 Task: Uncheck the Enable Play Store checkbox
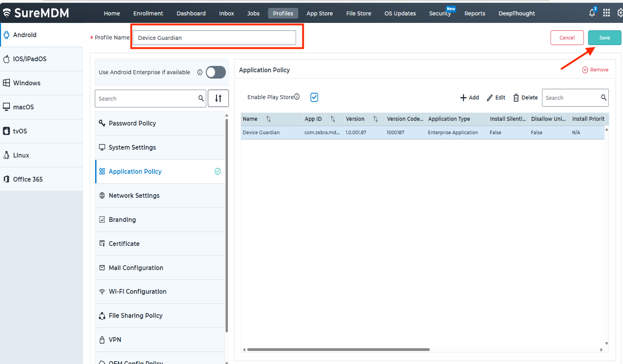point(314,97)
